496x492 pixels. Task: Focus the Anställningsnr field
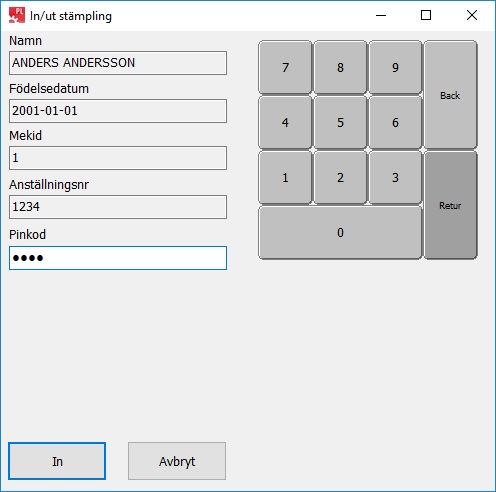tap(118, 207)
